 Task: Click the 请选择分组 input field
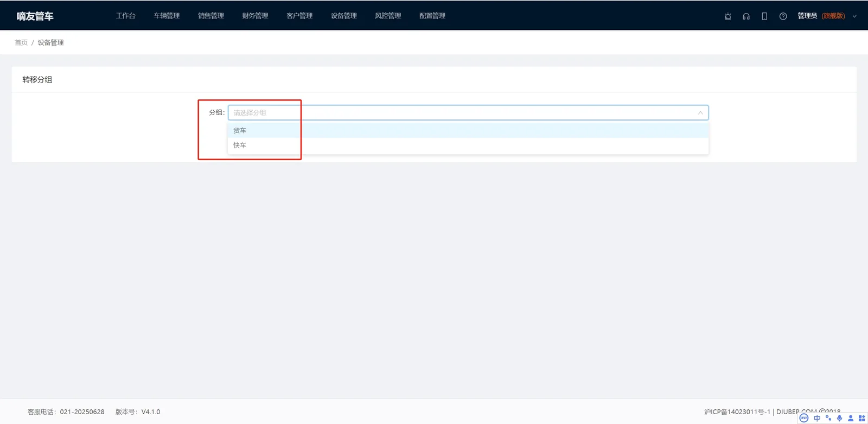pyautogui.click(x=468, y=112)
